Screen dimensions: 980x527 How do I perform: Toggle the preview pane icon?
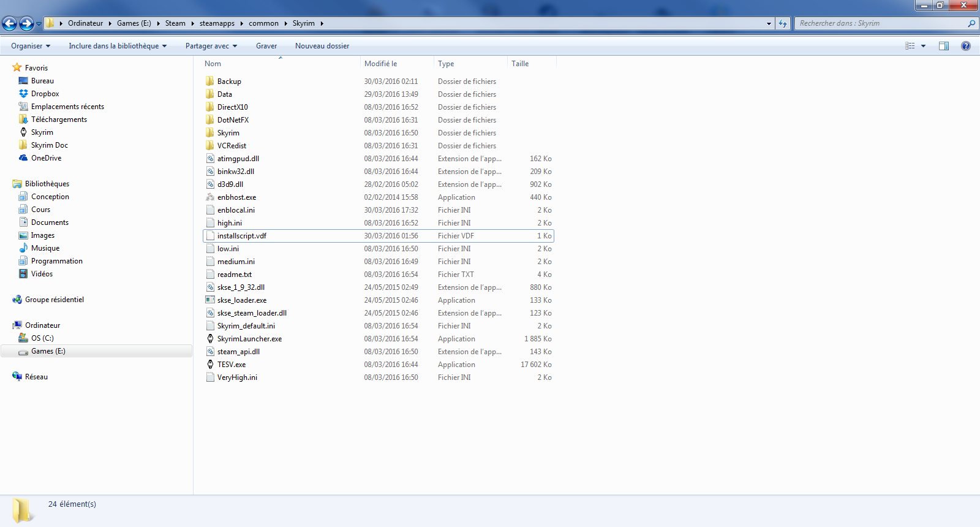[x=944, y=46]
